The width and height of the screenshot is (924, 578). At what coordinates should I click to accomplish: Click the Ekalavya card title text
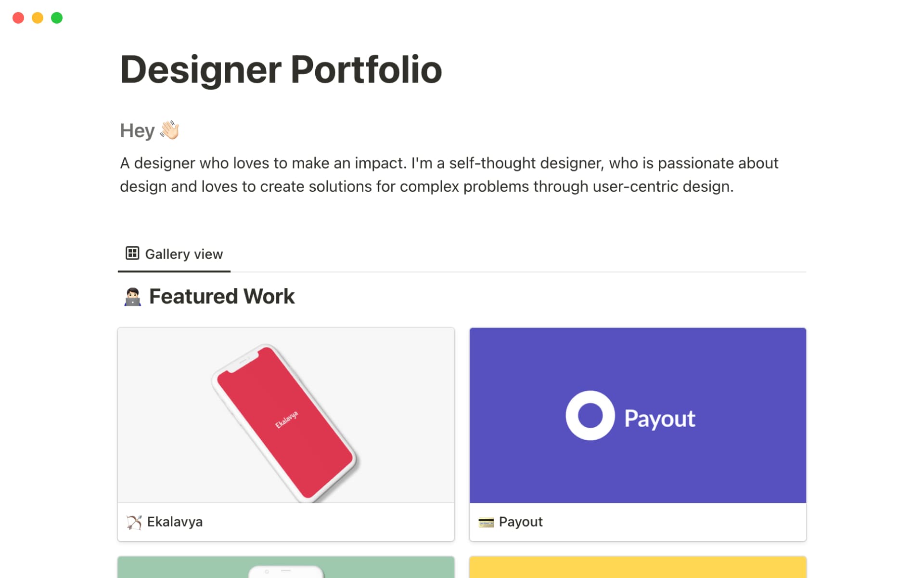(175, 522)
